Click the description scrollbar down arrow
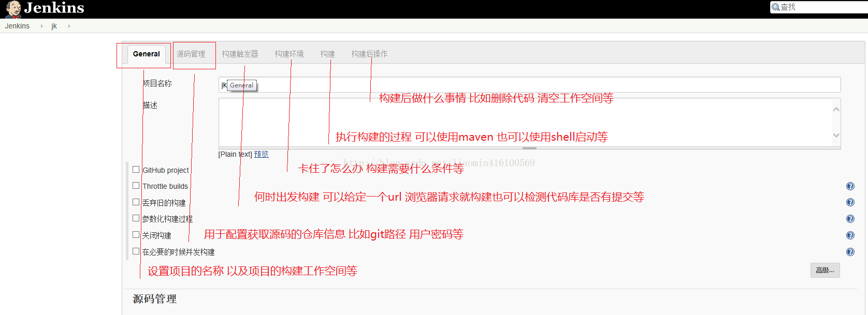The width and height of the screenshot is (868, 315). click(x=836, y=135)
